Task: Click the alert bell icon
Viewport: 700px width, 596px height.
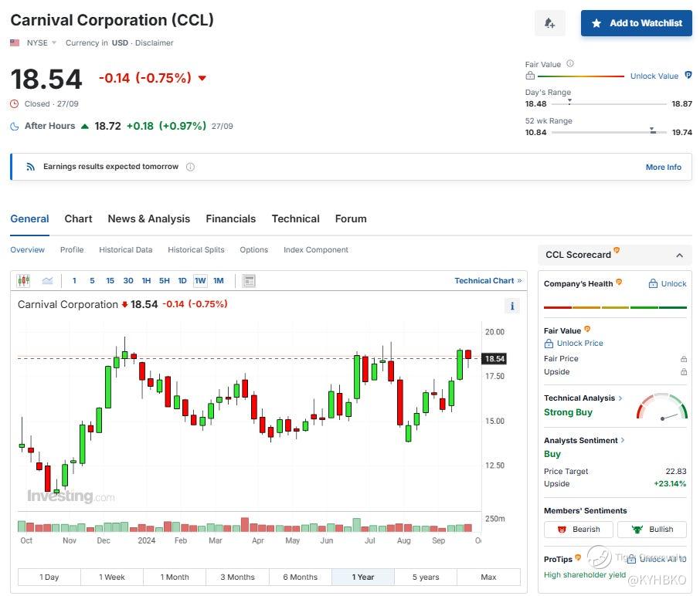Action: 550,22
